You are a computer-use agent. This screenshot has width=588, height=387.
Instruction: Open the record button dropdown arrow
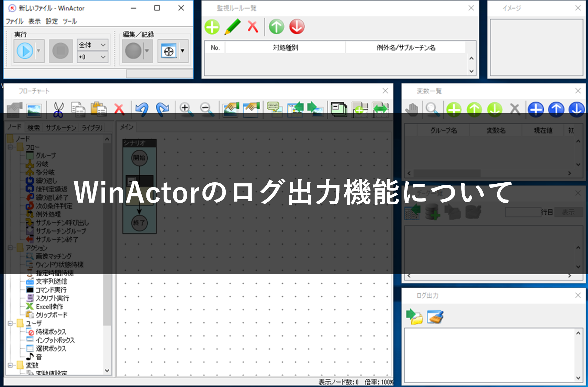click(x=147, y=51)
